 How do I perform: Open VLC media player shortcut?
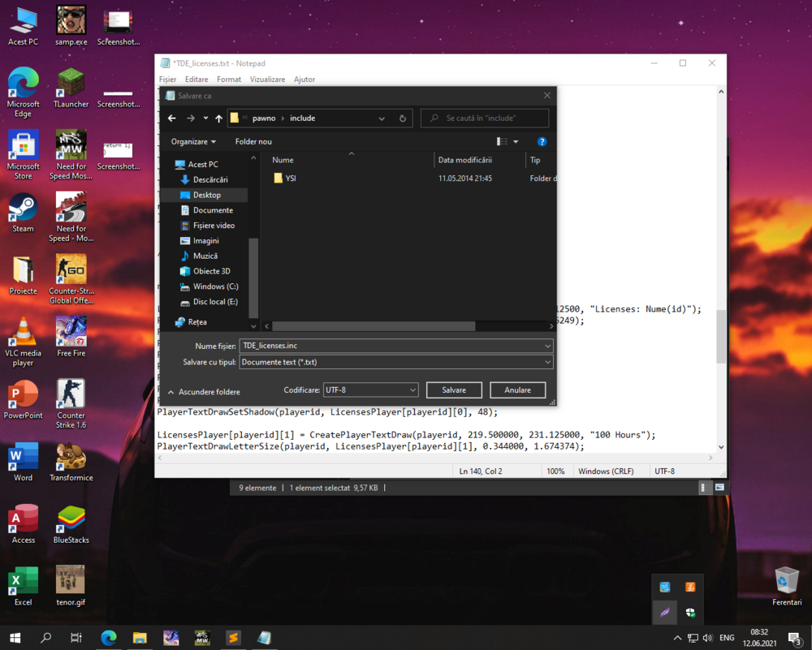coord(23,342)
